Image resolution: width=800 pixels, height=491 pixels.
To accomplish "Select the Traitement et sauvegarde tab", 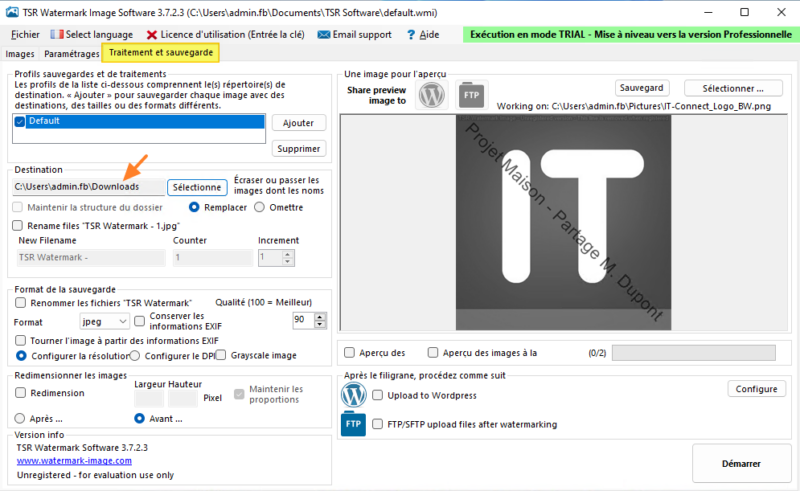I will coord(161,53).
